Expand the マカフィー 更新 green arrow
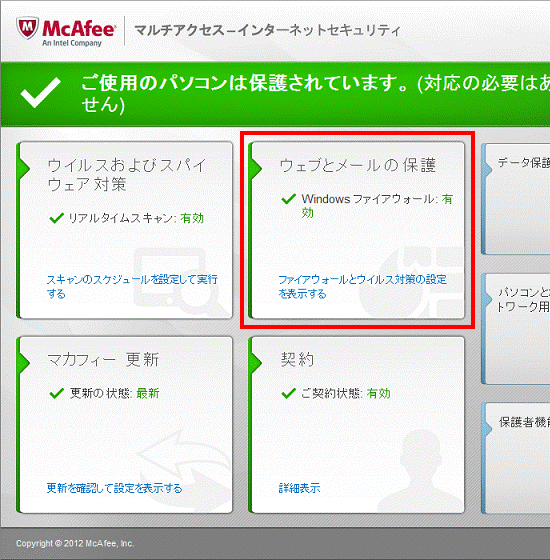Image resolution: width=550 pixels, height=560 pixels. coord(24,362)
